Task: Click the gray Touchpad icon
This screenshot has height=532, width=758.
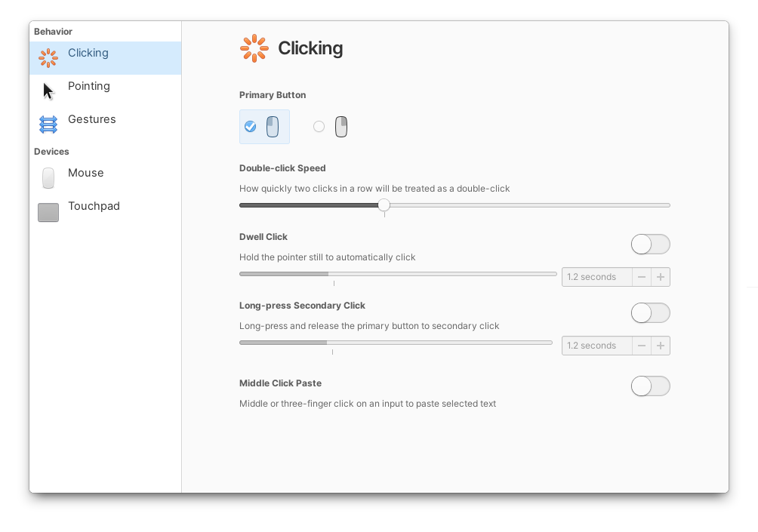Action: click(x=48, y=212)
